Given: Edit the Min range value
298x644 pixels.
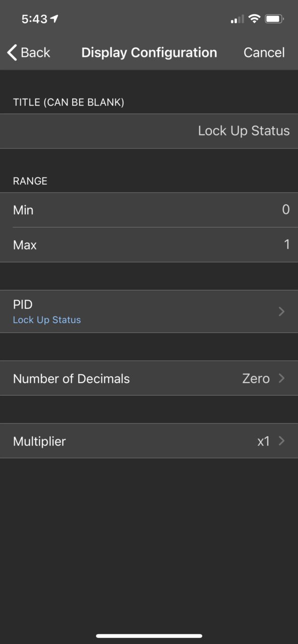Looking at the screenshot, I should (149, 210).
